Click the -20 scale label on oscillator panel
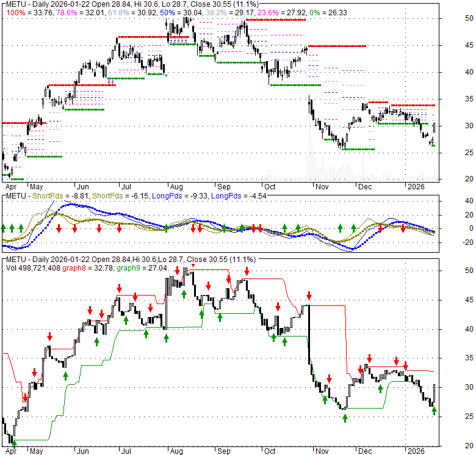The width and height of the screenshot is (476, 455). 468,242
